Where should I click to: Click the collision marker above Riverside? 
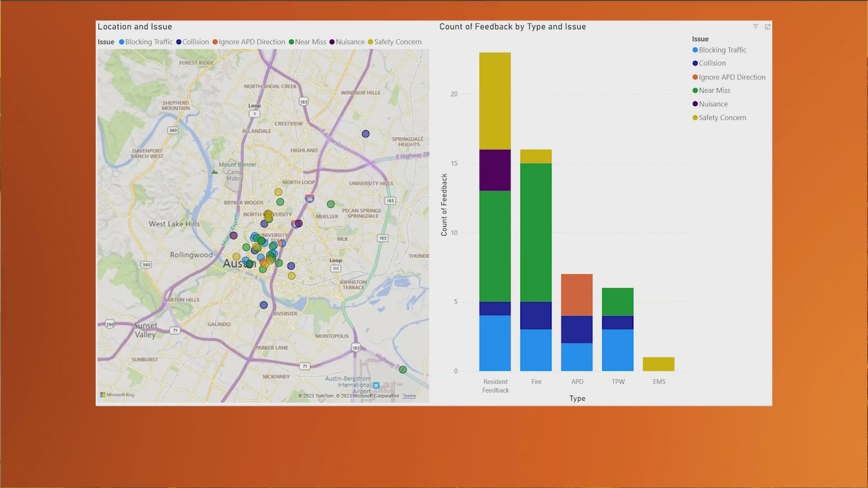(264, 305)
